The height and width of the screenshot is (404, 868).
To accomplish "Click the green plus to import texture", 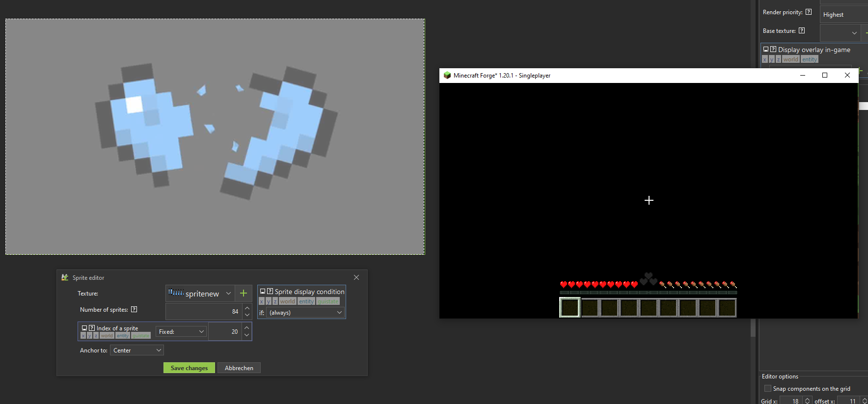I will (244, 293).
